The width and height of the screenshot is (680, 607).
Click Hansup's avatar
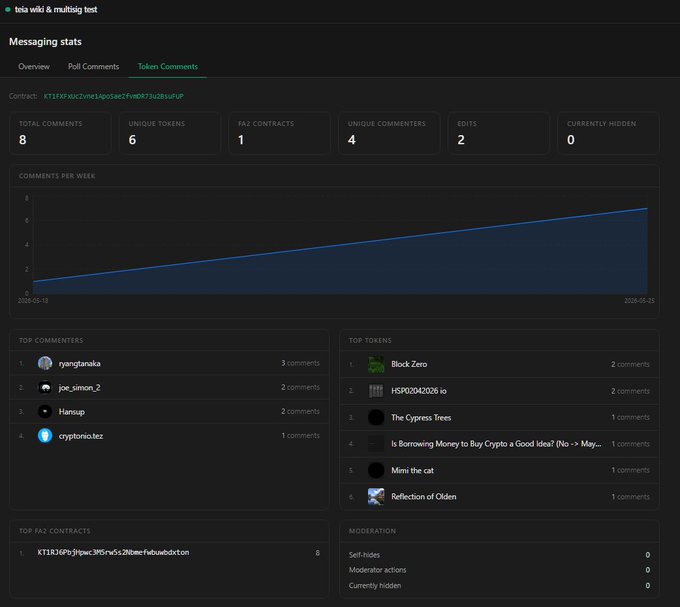45,411
